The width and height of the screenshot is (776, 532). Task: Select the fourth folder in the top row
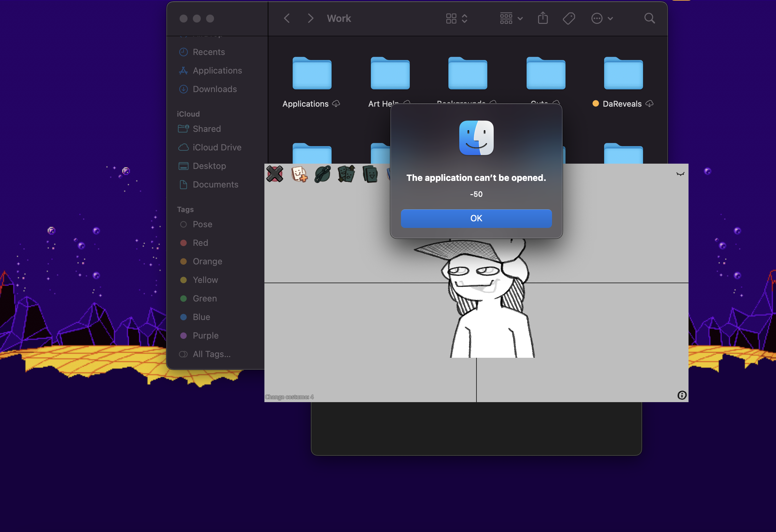pos(546,73)
